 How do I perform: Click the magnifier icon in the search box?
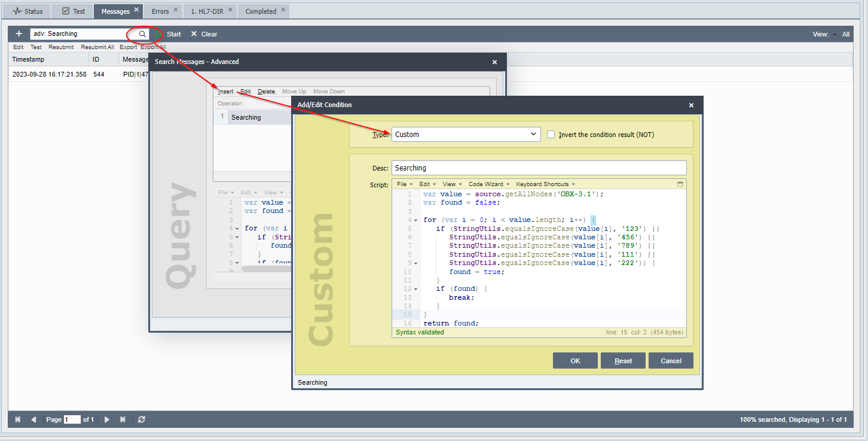coord(142,34)
